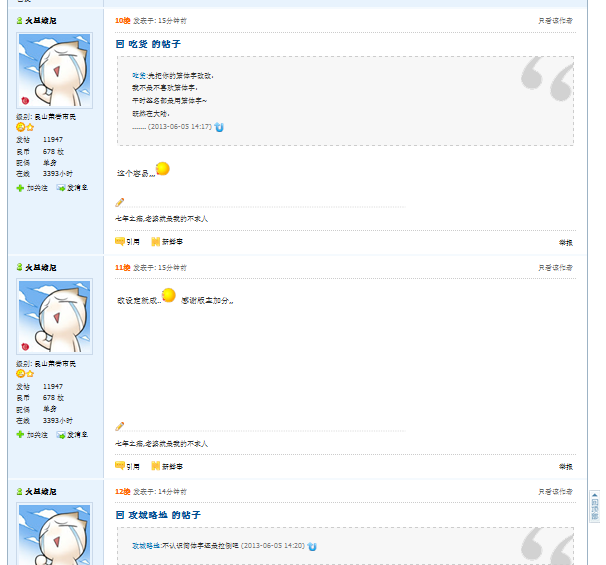This screenshot has height=565, width=606.
Task: Open the avatar image beside post 11
Action: (54, 317)
